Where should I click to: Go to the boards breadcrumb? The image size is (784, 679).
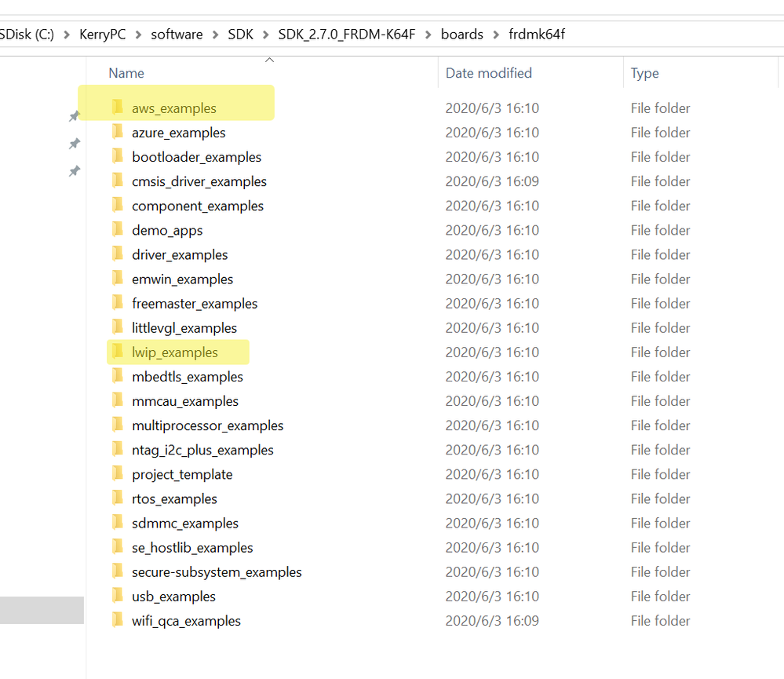(x=462, y=35)
